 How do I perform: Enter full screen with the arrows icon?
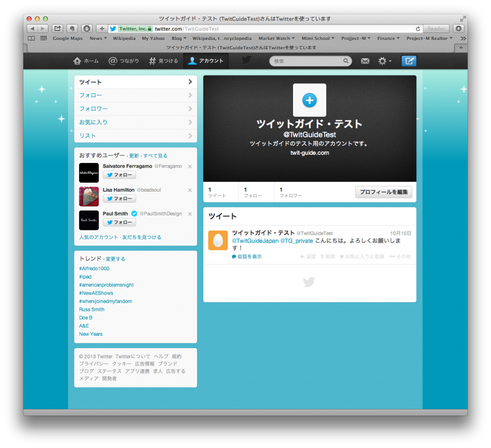(x=463, y=19)
